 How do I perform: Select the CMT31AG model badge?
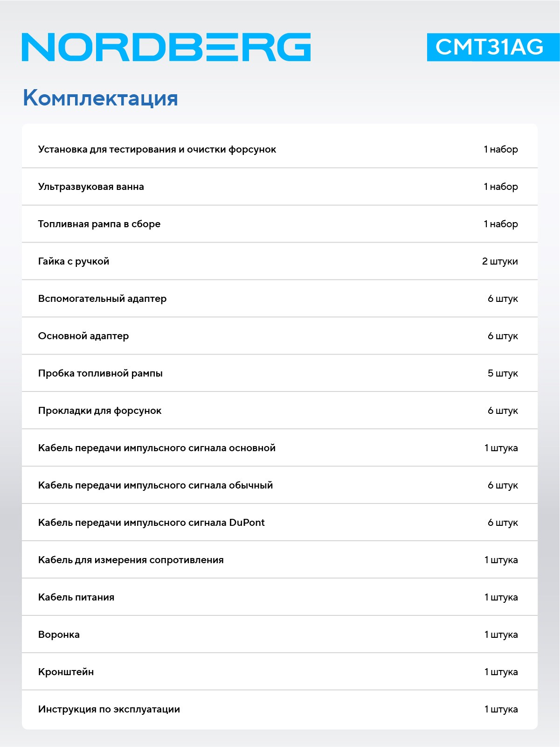point(493,47)
